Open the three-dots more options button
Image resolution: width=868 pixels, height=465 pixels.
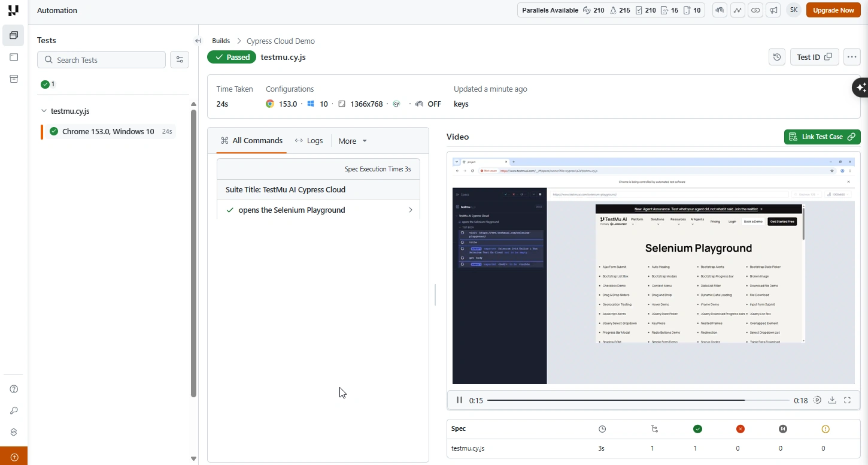click(x=852, y=57)
